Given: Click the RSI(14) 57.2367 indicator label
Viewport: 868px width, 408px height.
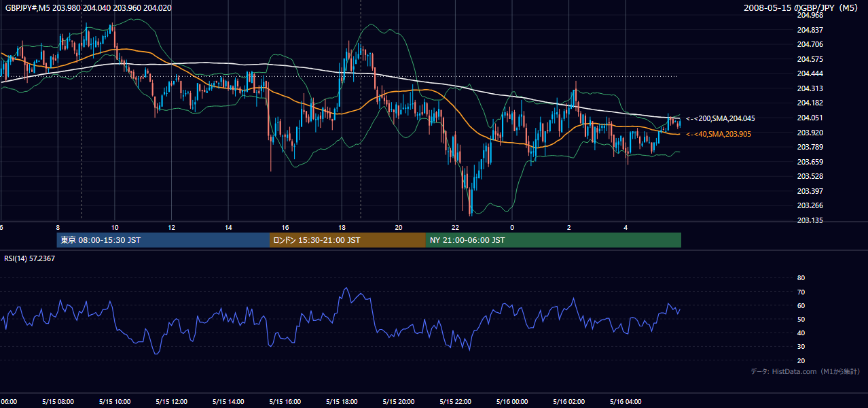Looking at the screenshot, I should point(30,258).
